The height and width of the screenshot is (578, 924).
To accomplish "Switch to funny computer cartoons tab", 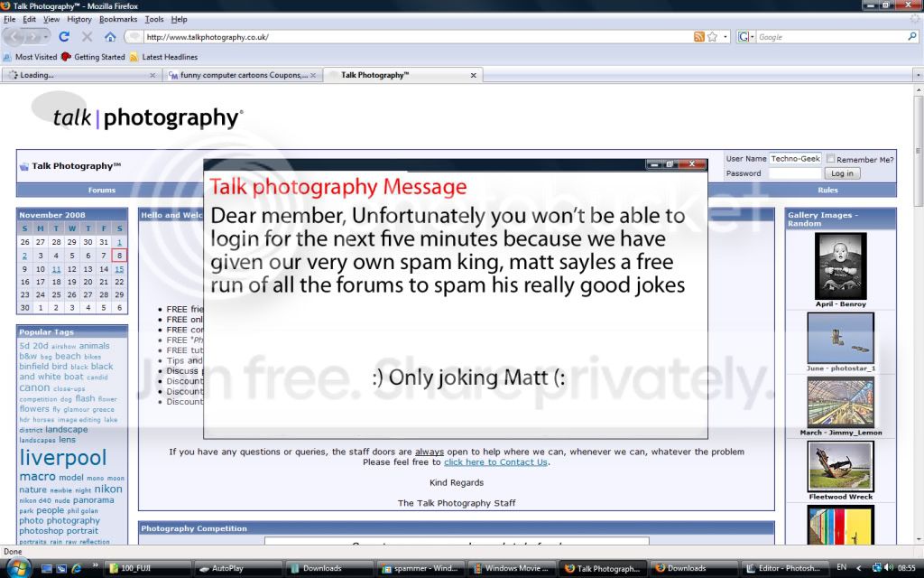I will [244, 75].
